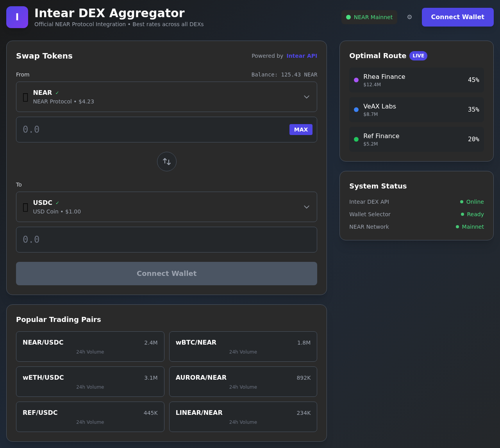Select the wETH/USDC trading pair card
Screen dimensions: 500x448
click(x=90, y=381)
